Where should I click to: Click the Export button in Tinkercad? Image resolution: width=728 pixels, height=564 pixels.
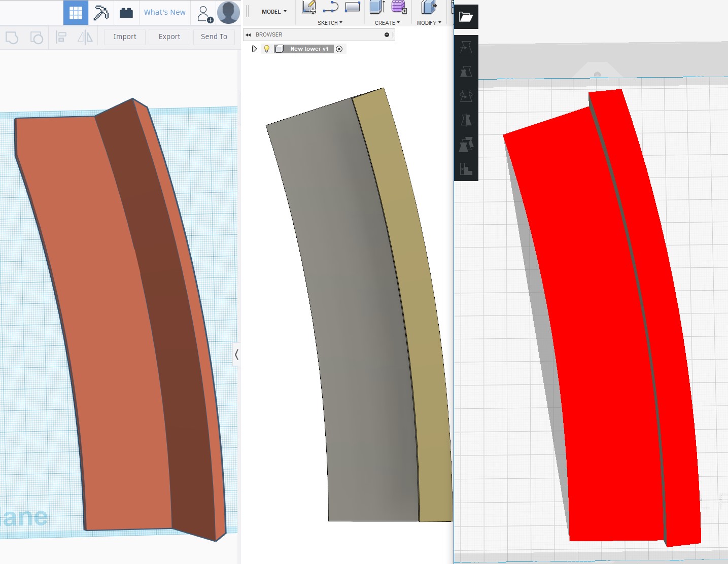point(169,37)
